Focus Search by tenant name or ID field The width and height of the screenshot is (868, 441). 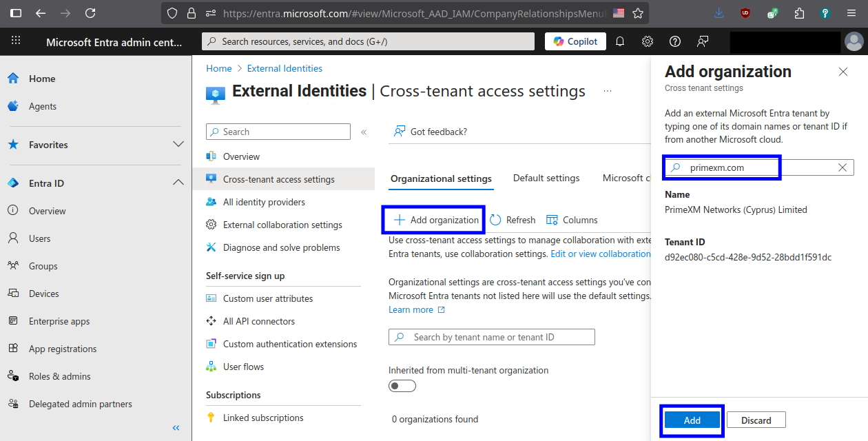(x=492, y=337)
